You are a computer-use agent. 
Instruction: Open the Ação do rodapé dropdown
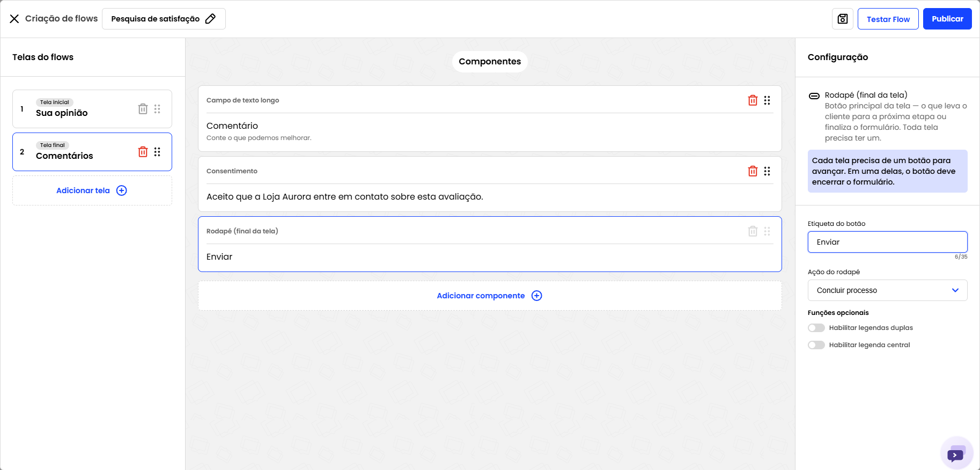[887, 290]
